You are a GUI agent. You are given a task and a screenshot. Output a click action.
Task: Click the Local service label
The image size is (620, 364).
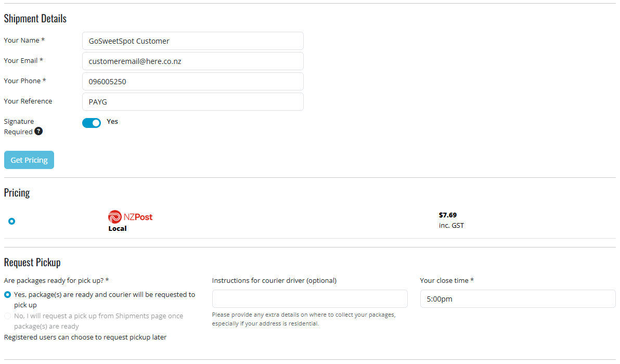click(x=118, y=228)
